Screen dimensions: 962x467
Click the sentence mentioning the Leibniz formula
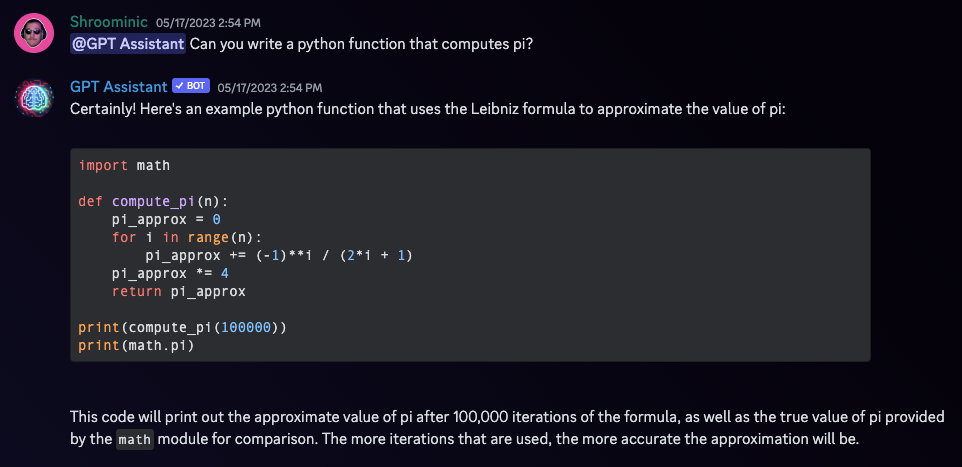click(x=428, y=109)
